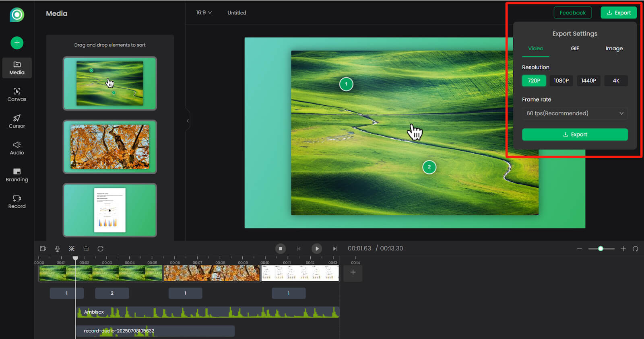
Task: Click the Untitled project name
Action: [x=237, y=12]
